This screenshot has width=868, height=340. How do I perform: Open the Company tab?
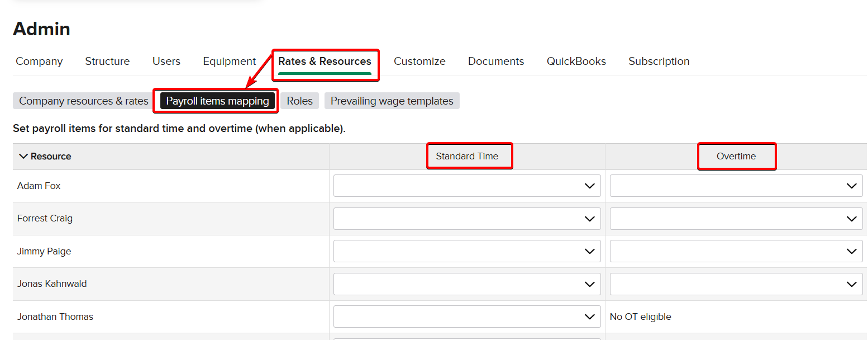39,62
